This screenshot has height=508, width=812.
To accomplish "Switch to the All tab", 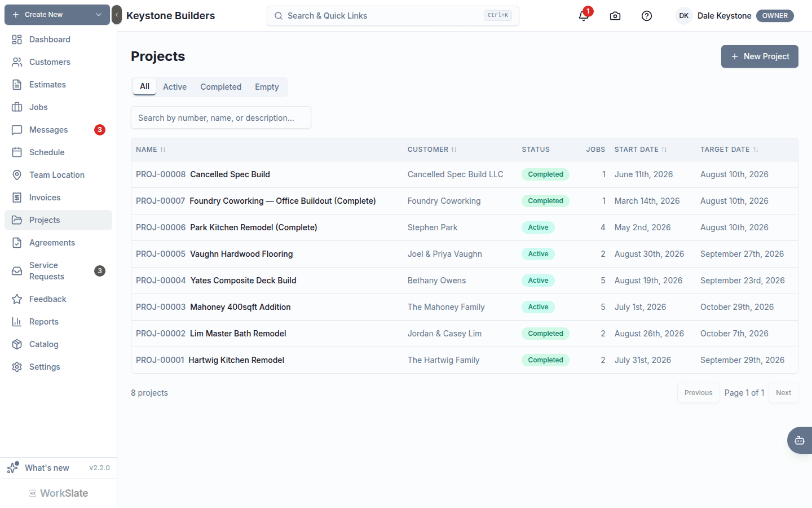I will (145, 86).
